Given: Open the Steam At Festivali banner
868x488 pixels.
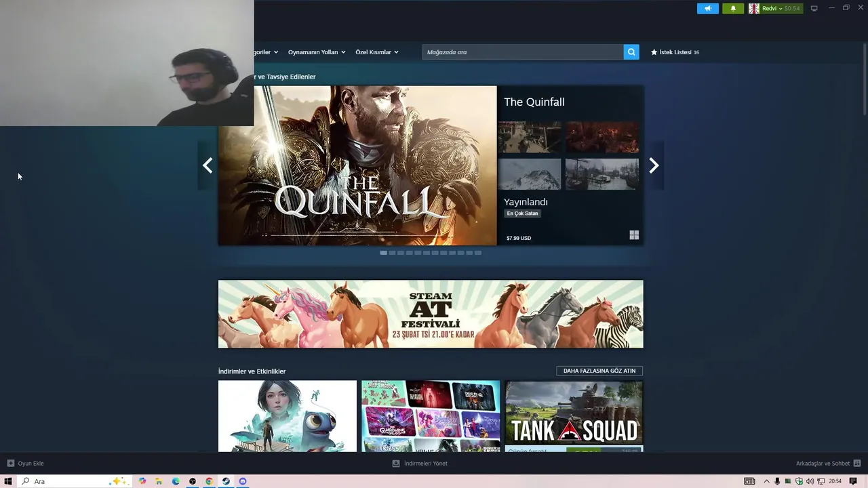Looking at the screenshot, I should click(x=431, y=314).
